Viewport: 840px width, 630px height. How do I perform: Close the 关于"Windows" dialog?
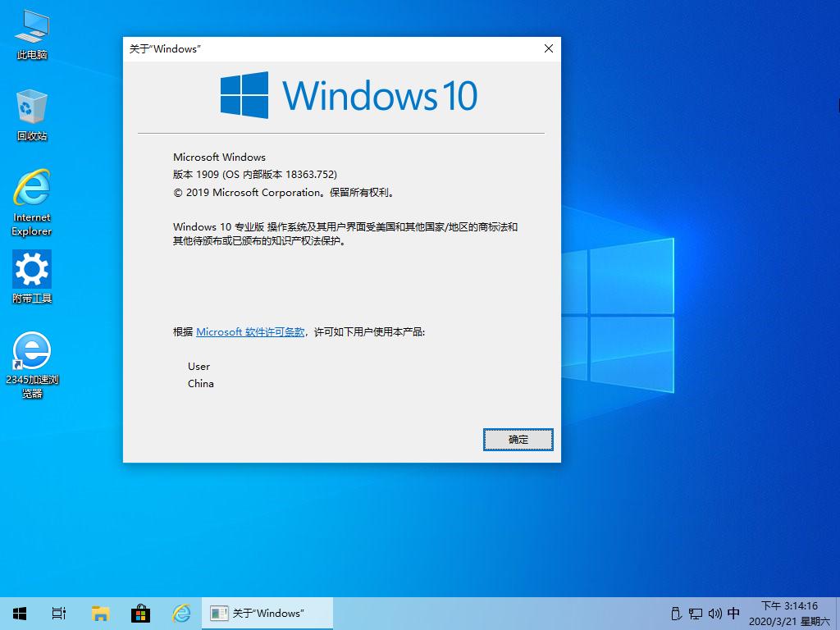click(549, 48)
